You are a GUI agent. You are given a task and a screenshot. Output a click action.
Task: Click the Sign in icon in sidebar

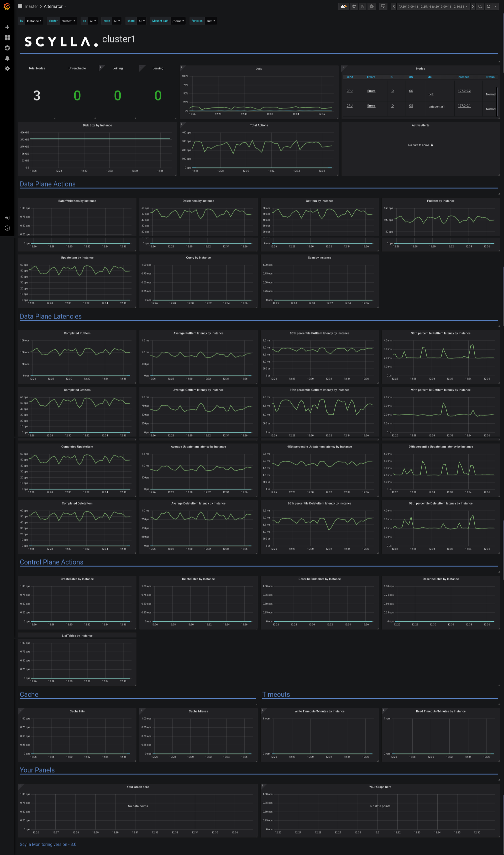7,218
